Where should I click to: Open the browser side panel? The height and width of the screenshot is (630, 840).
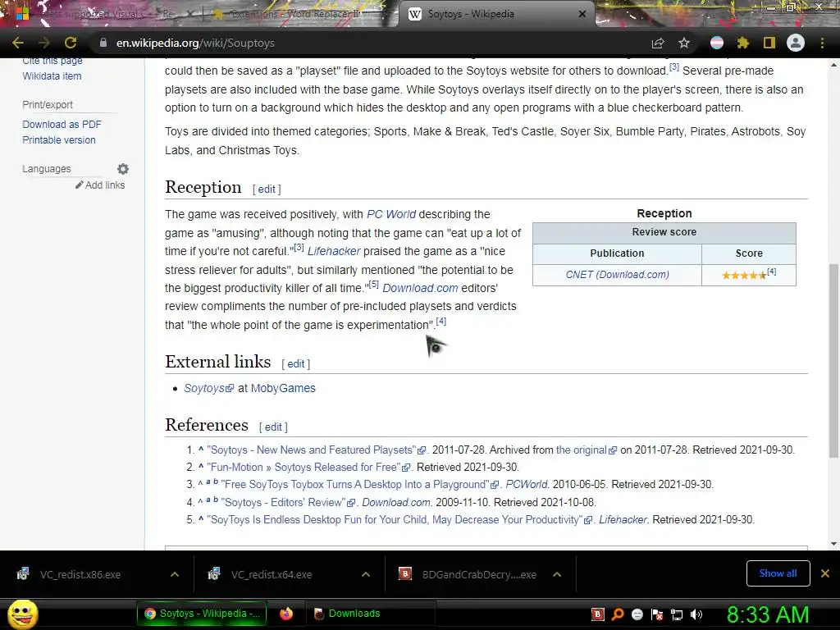click(x=769, y=43)
